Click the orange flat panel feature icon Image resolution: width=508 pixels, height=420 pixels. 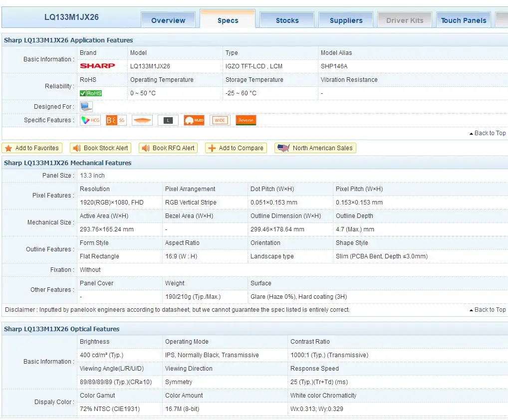(x=142, y=120)
